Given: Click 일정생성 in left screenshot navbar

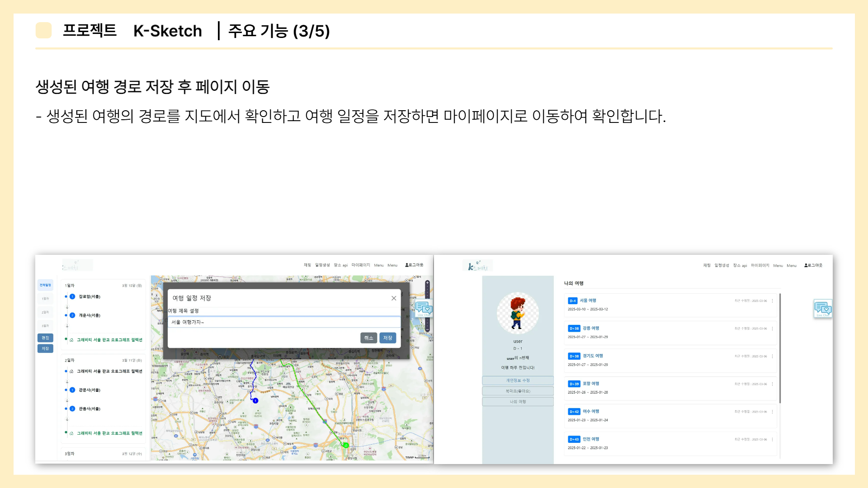Looking at the screenshot, I should [322, 265].
